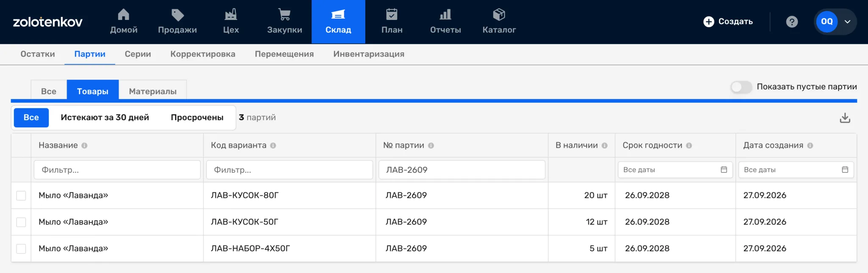Check the ЛАВ-КУСОК-80Г row checkbox
Image resolution: width=868 pixels, height=273 pixels.
point(21,196)
